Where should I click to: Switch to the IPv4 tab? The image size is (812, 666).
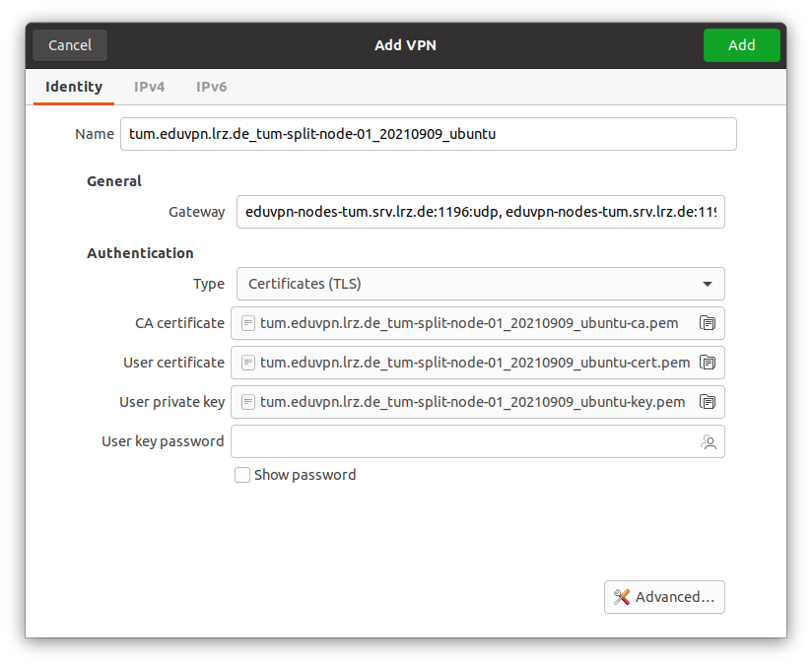(x=150, y=87)
